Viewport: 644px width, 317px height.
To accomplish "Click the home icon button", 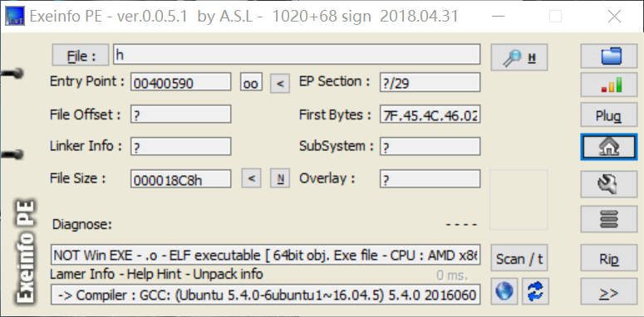I will 608,147.
